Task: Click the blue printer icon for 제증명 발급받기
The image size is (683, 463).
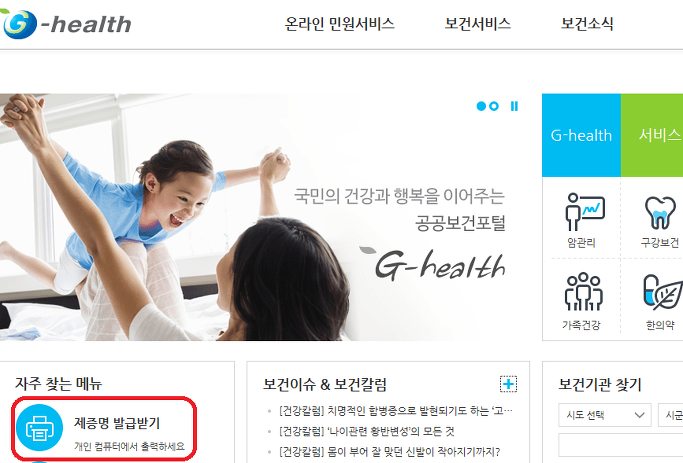Action: [40, 427]
